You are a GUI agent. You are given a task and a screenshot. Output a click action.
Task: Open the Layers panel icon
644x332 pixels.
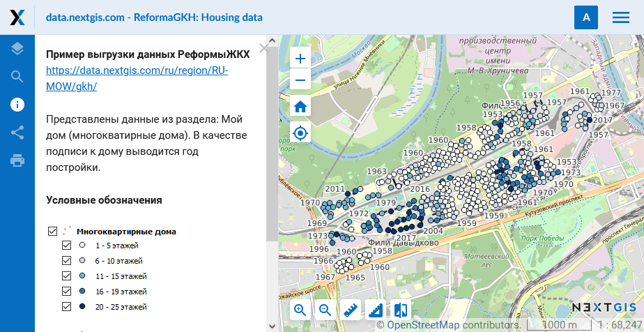[x=17, y=49]
